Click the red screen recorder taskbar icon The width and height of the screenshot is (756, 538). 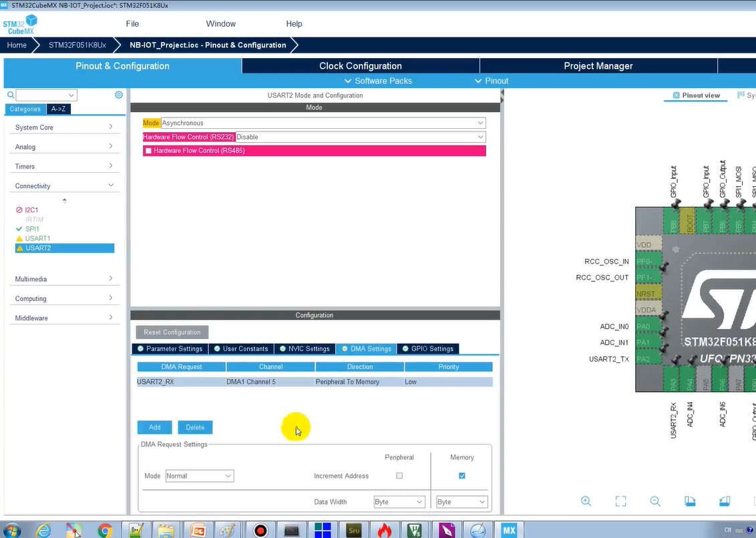point(260,530)
